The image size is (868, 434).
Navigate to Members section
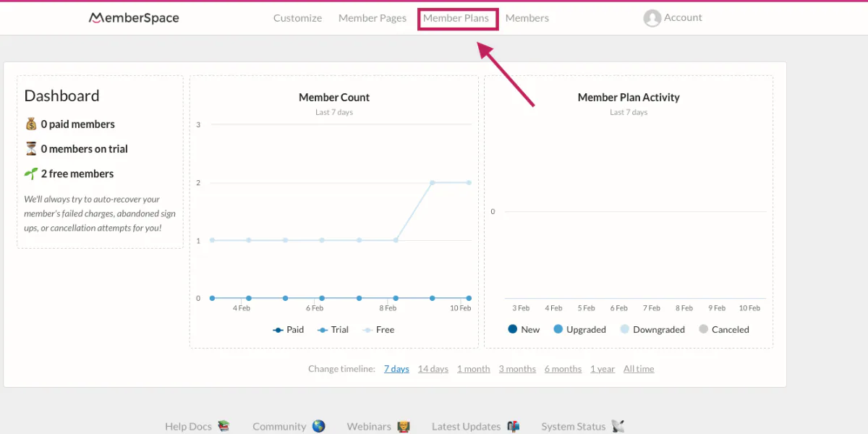pyautogui.click(x=527, y=18)
